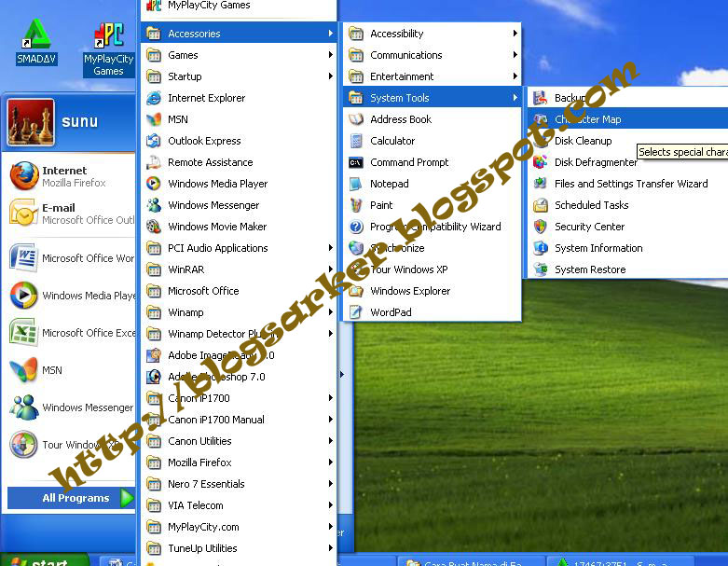The width and height of the screenshot is (728, 566).
Task: Open Windows Messenger in Programs list
Action: pos(239,205)
